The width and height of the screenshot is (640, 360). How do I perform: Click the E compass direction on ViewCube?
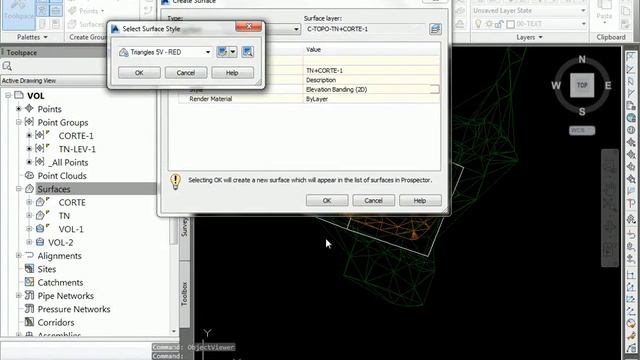[x=608, y=85]
